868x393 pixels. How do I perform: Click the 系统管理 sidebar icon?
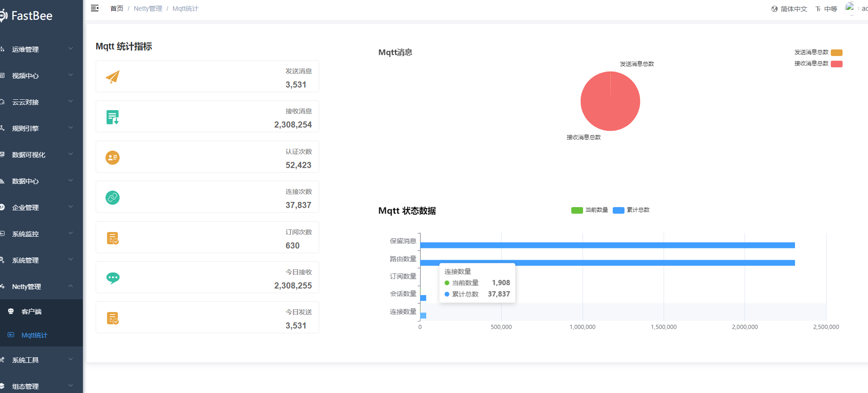pos(2,260)
